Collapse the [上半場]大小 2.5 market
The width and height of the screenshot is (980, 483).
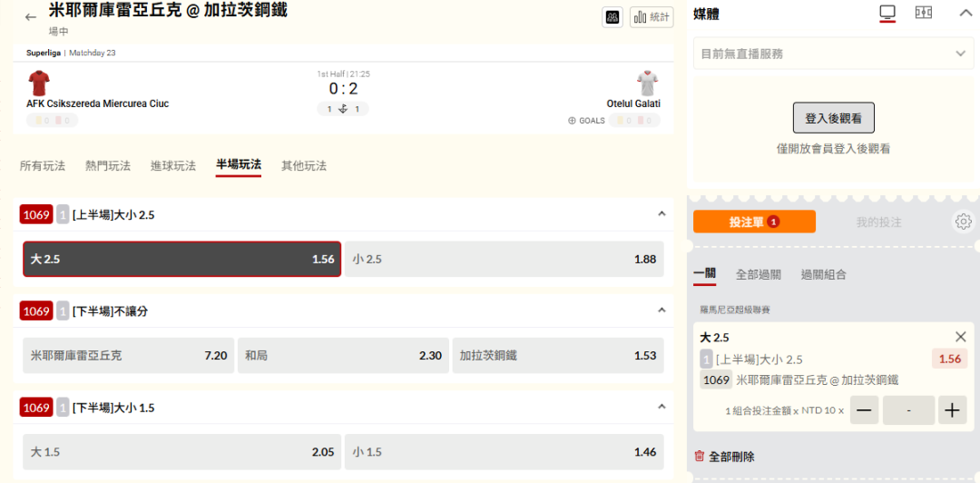[661, 214]
